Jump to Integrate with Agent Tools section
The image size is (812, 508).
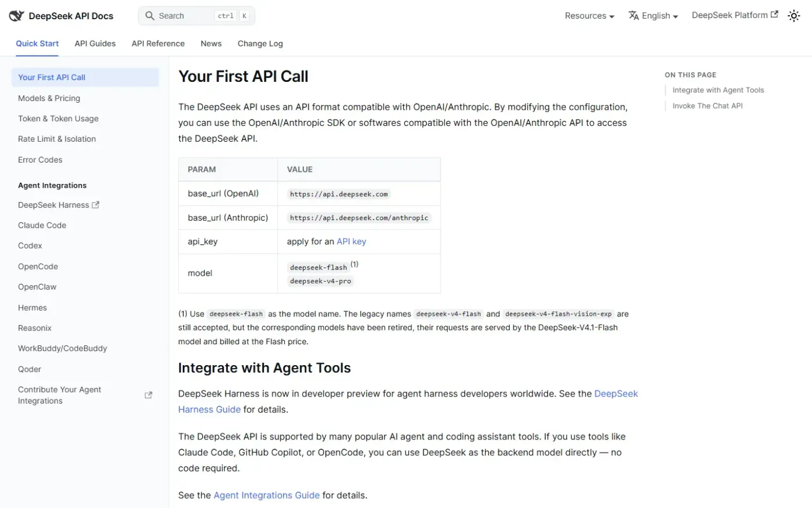coord(718,90)
